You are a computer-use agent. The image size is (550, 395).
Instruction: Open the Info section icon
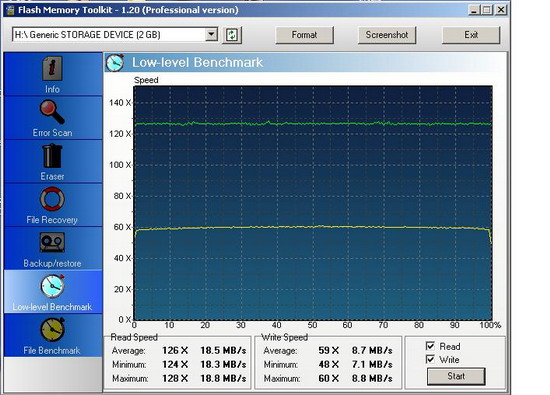coord(52,69)
